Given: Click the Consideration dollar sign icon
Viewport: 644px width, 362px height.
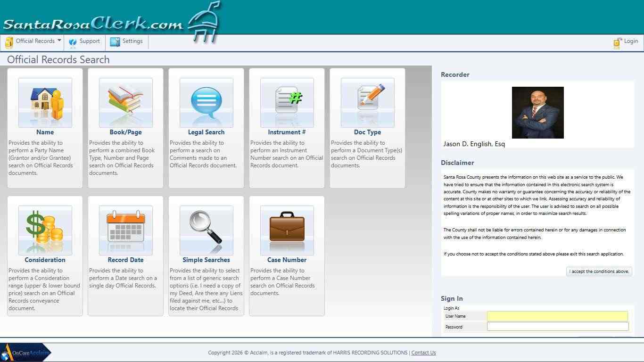Looking at the screenshot, I should tap(45, 229).
